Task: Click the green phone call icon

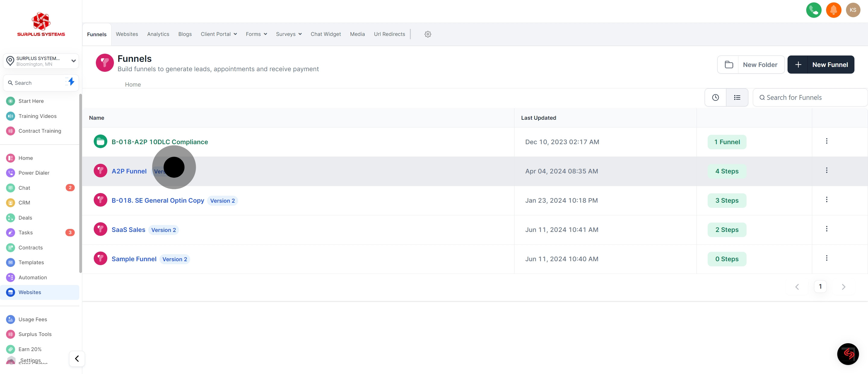Action: tap(813, 10)
